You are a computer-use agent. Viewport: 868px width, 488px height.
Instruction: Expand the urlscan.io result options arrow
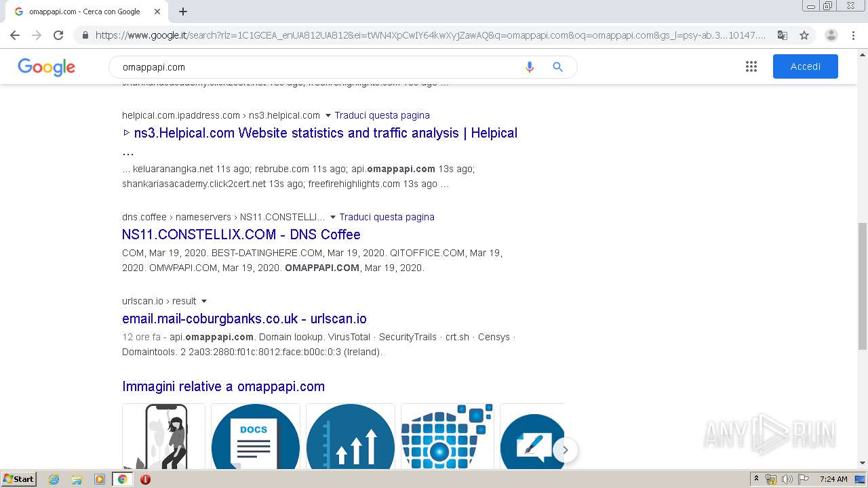[203, 301]
